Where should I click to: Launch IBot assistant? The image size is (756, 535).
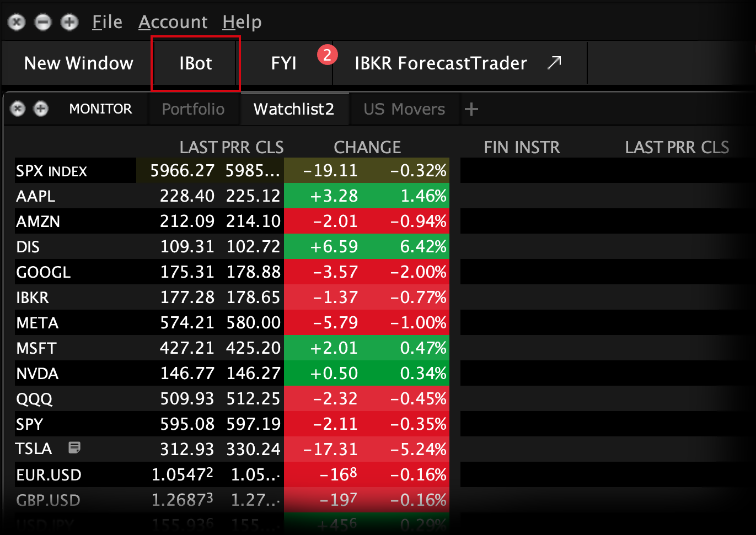click(196, 63)
